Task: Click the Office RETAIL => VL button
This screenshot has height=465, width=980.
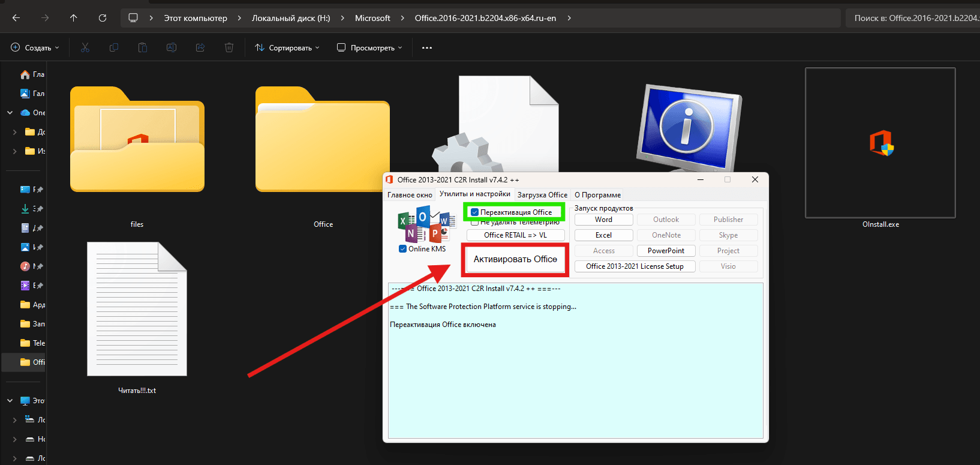Action: click(x=516, y=235)
